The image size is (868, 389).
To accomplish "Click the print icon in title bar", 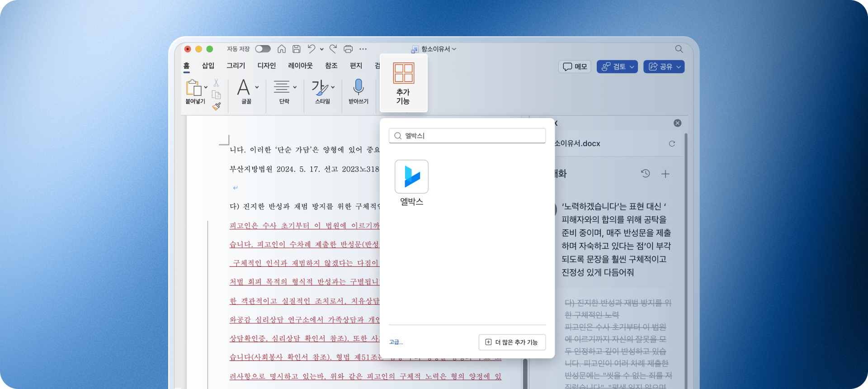I will pos(348,49).
